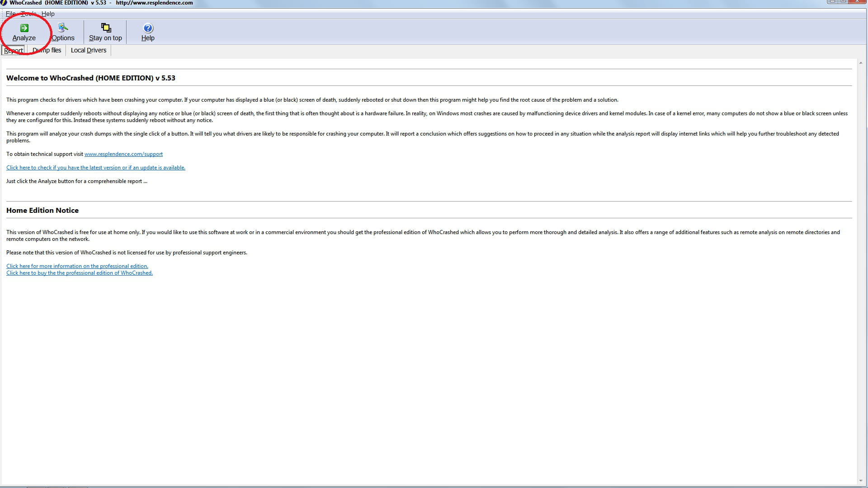Switch to the Local Drivers tab
This screenshot has height=488, width=868.
(x=89, y=50)
